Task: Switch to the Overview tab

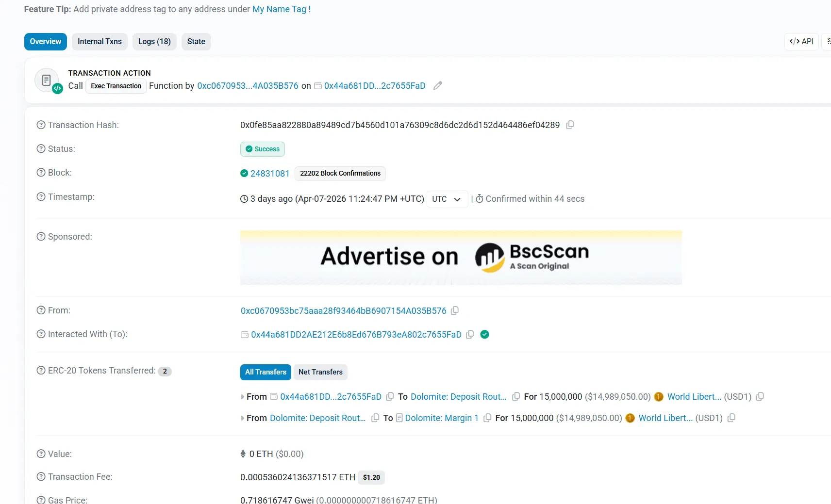Action: (x=46, y=42)
